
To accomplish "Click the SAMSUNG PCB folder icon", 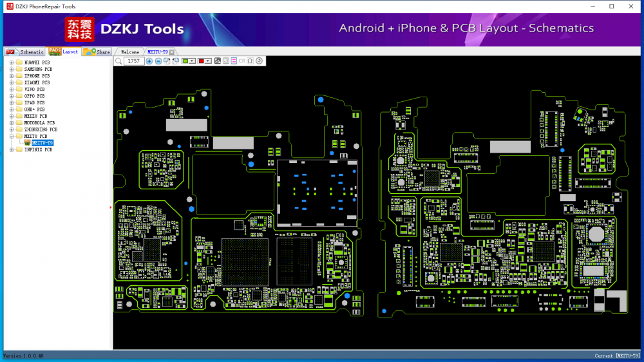I will pos(19,69).
